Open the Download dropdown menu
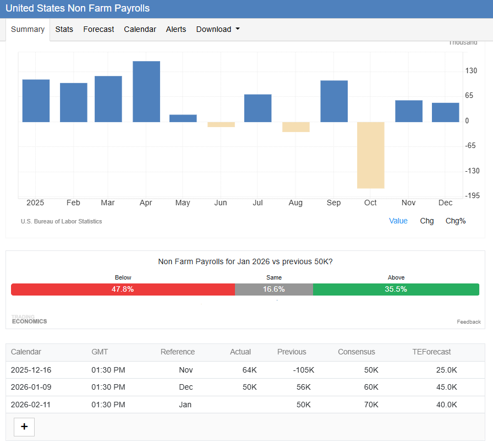Screen dimensions: 493x448 217,29
